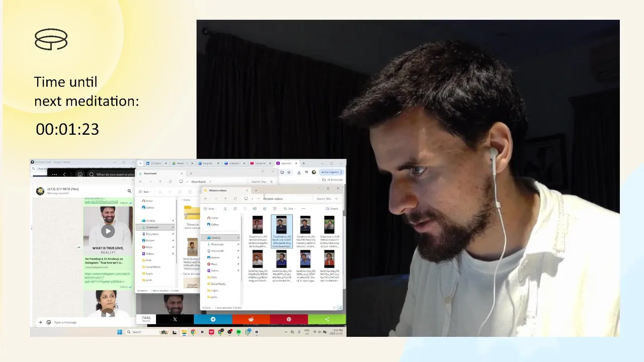Select Home in Wisdom videos sidebar
The height and width of the screenshot is (362, 644).
click(x=214, y=218)
